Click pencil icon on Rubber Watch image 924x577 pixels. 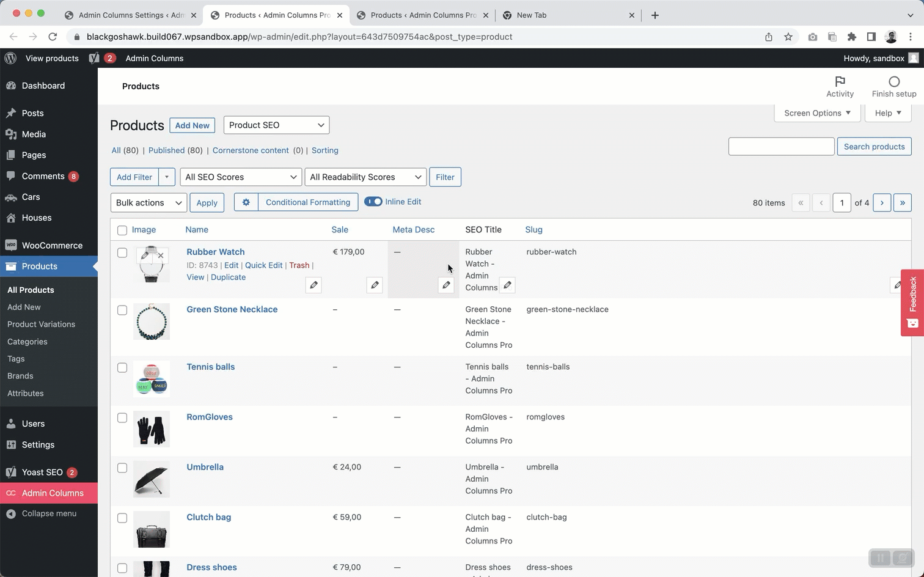tap(145, 255)
